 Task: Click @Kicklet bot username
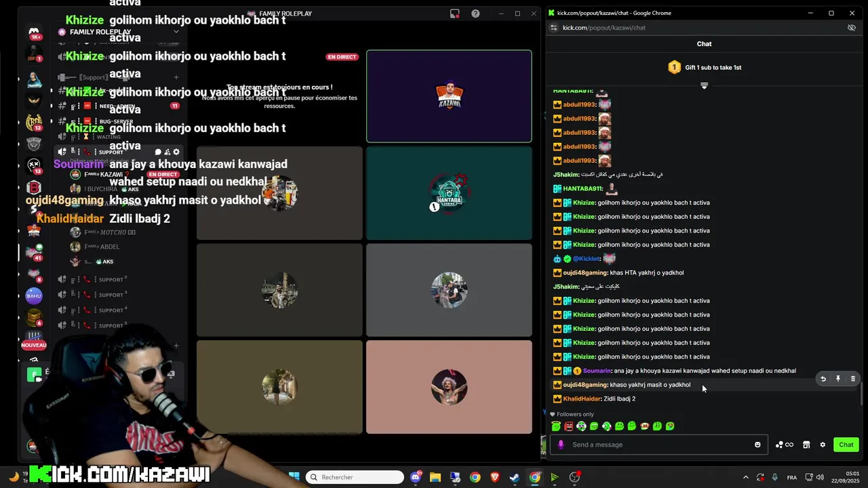coord(587,259)
